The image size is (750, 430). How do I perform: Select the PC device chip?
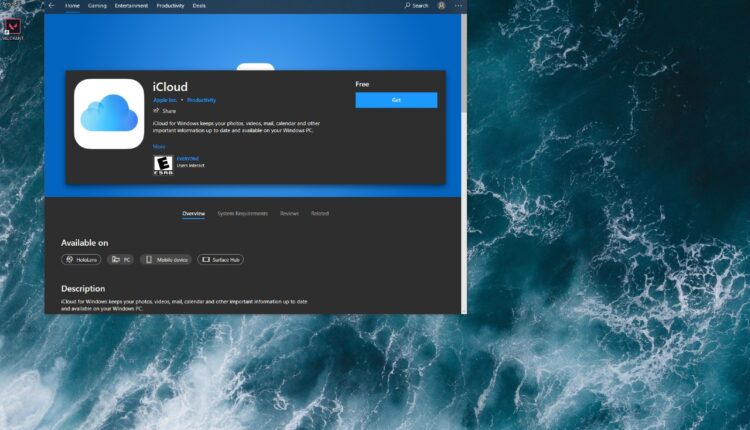coord(120,259)
